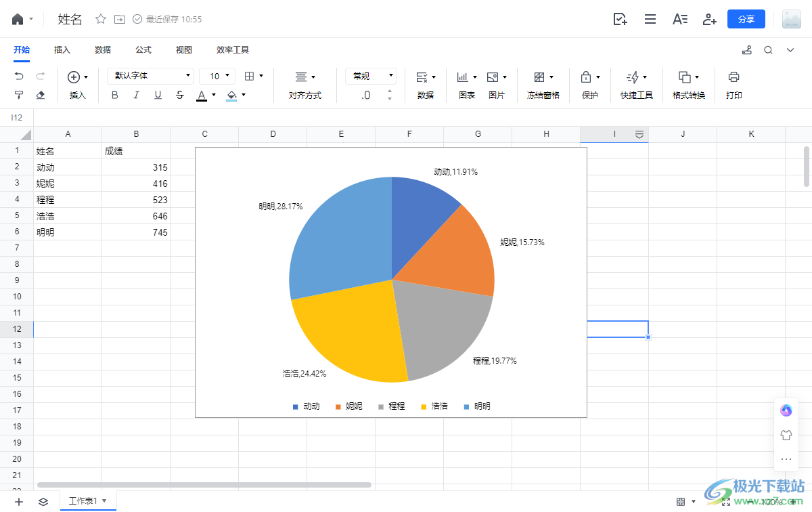
Task: Click the print icon
Action: [734, 77]
